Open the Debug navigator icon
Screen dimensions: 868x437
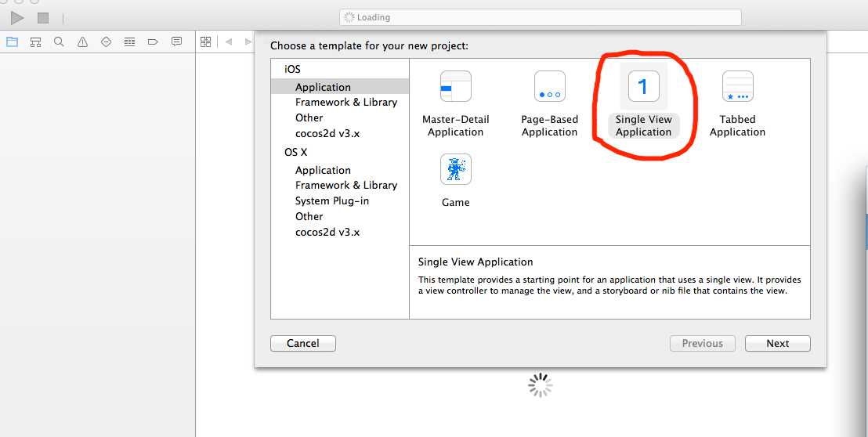[129, 42]
